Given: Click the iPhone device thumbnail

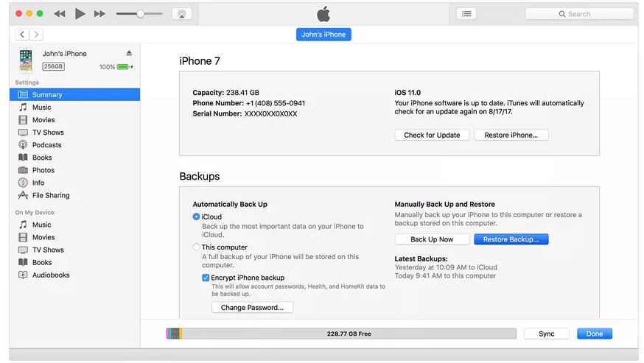Looking at the screenshot, I should coord(26,60).
